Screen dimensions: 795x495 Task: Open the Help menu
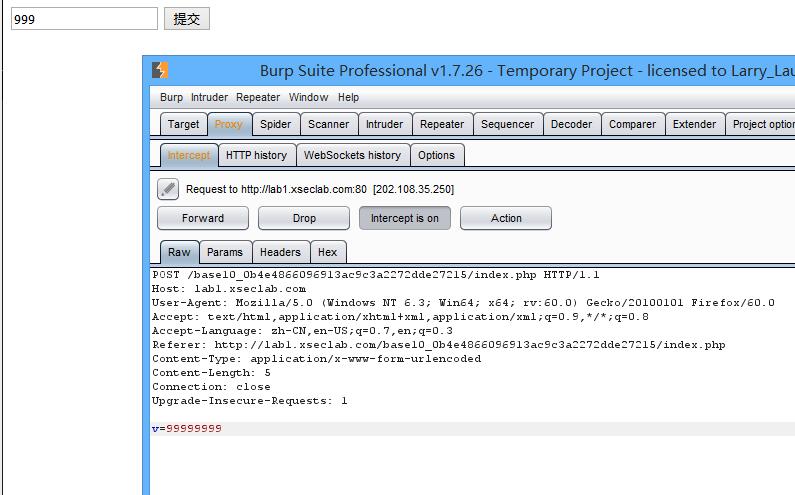click(x=348, y=97)
